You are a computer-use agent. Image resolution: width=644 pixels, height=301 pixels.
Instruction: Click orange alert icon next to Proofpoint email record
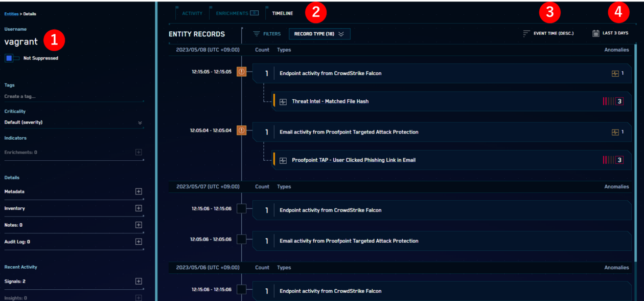[242, 132]
